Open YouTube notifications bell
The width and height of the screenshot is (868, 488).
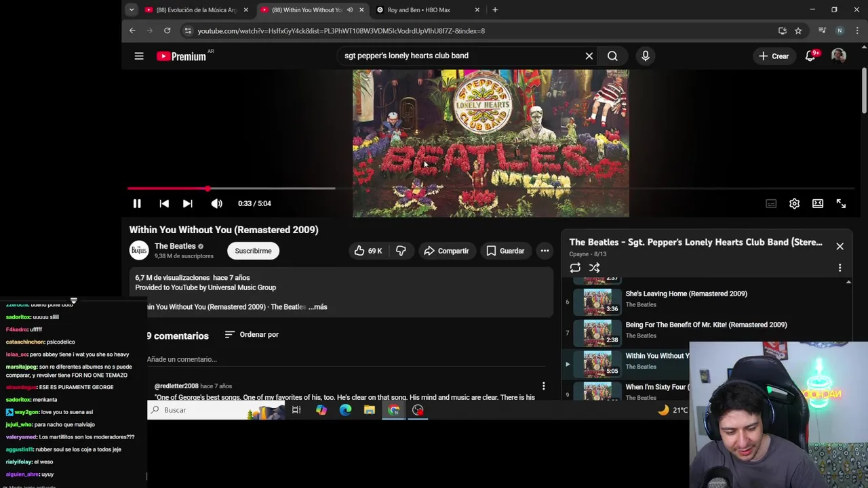[x=810, y=56]
